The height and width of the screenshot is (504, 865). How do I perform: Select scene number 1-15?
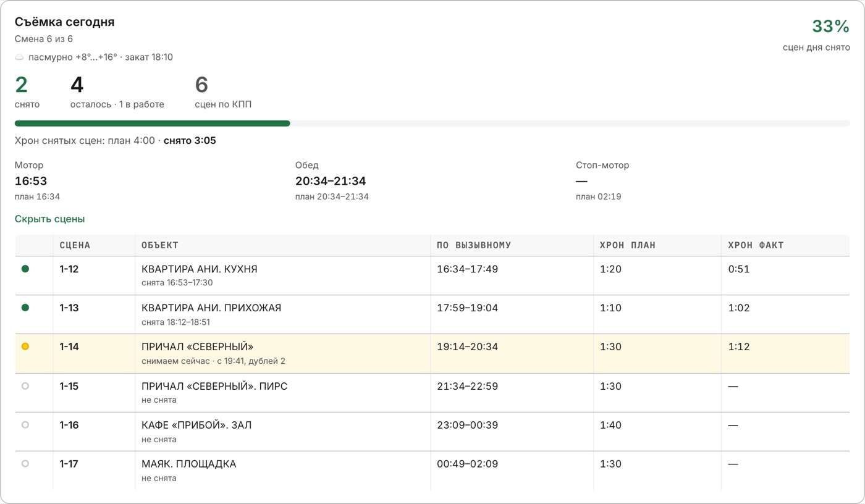tap(69, 387)
